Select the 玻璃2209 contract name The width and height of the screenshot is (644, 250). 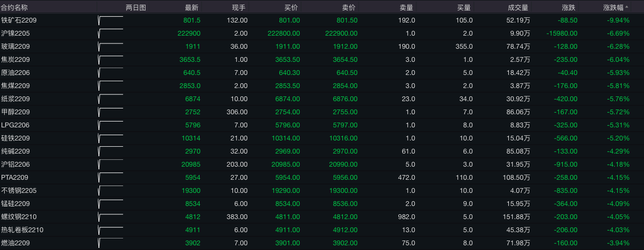click(16, 47)
